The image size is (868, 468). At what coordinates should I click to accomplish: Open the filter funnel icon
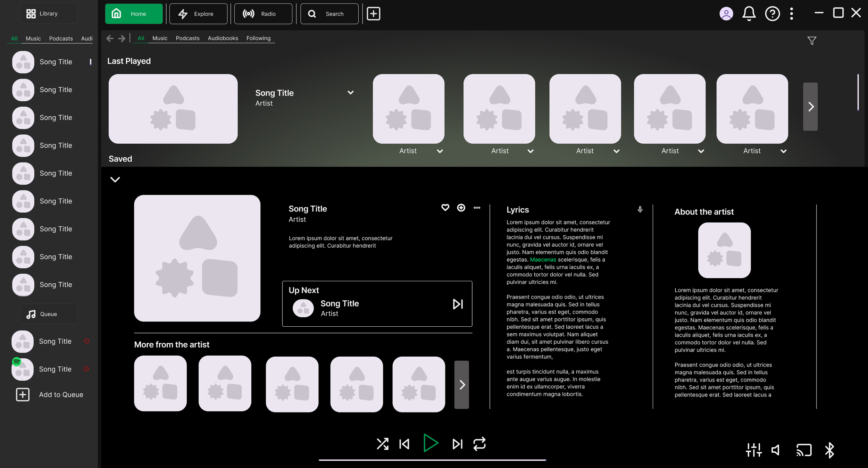pos(811,41)
